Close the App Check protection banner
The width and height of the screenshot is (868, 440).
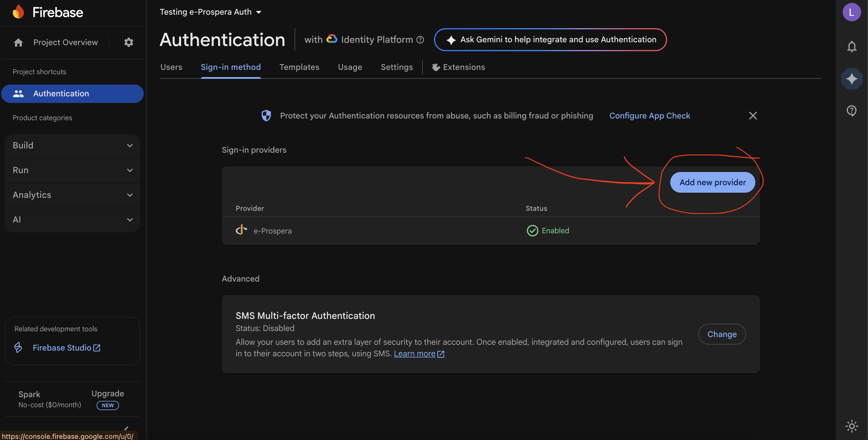click(753, 115)
